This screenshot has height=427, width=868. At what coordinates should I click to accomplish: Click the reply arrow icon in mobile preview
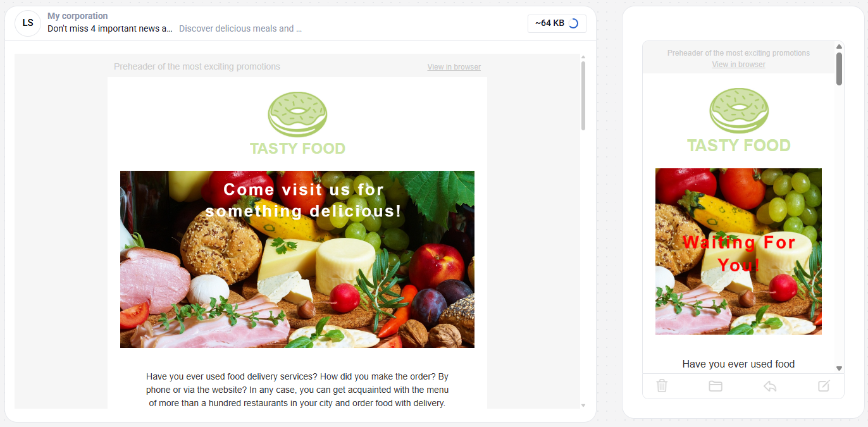(770, 386)
